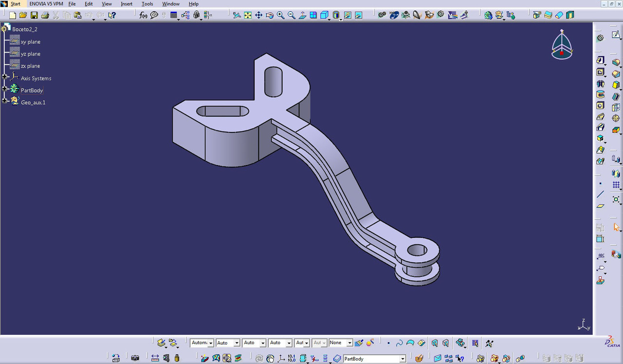Image resolution: width=623 pixels, height=364 pixels.
Task: Click the Design Table icon
Action: pos(174,15)
